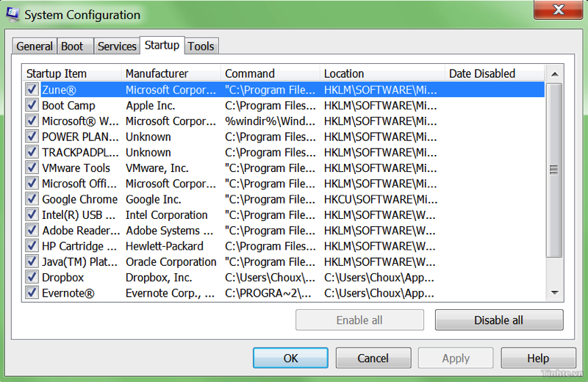Open the Tools tab
Viewport: 588px width, 382px height.
click(201, 46)
